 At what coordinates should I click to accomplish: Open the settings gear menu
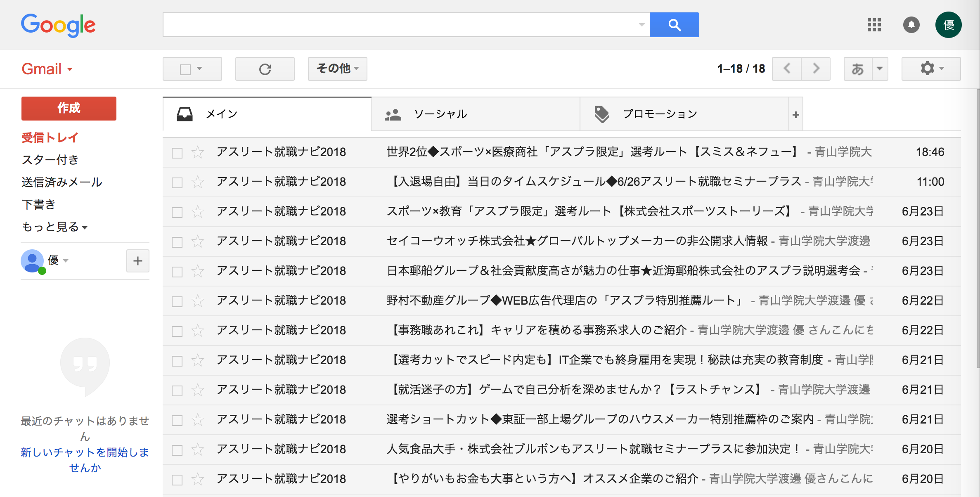click(931, 69)
